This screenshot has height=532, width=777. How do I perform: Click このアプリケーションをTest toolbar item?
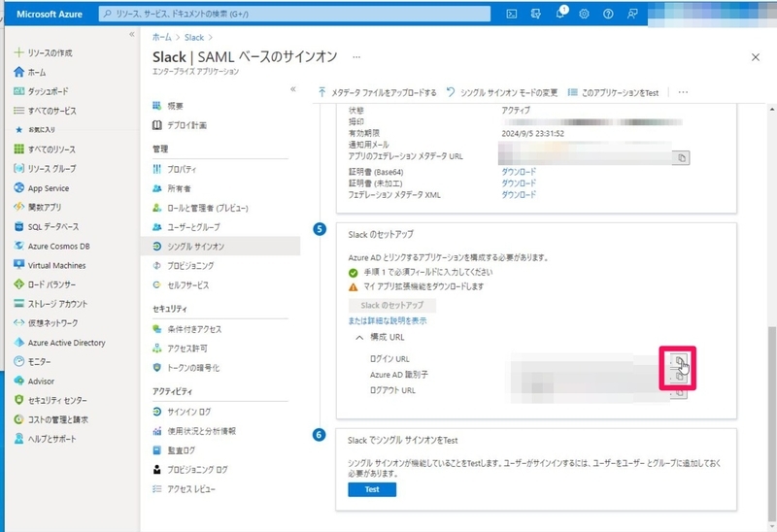point(614,92)
